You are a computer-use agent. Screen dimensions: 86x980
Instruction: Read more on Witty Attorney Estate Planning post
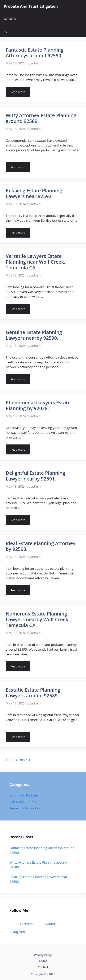pyautogui.click(x=18, y=167)
